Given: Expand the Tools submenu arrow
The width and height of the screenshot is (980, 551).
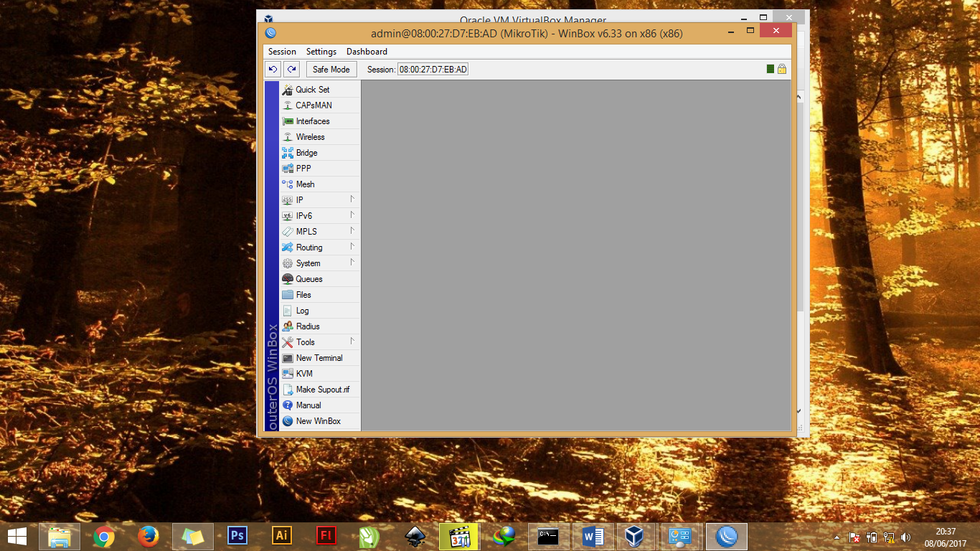Looking at the screenshot, I should (x=352, y=341).
